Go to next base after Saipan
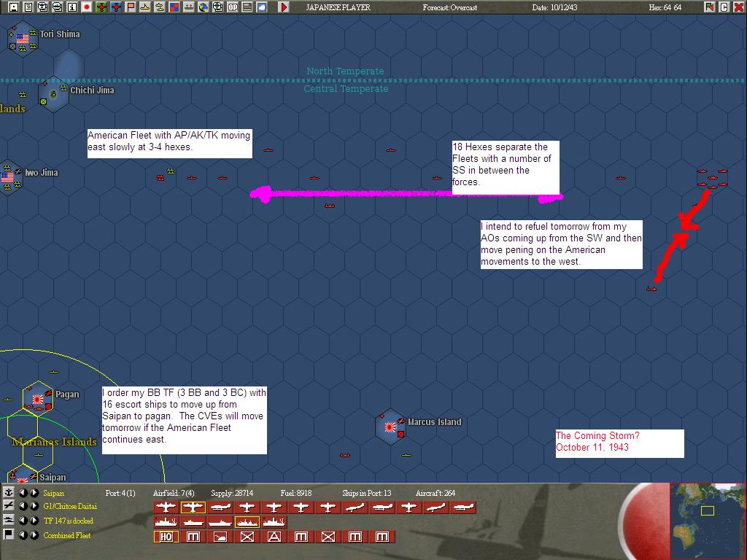 coord(34,492)
